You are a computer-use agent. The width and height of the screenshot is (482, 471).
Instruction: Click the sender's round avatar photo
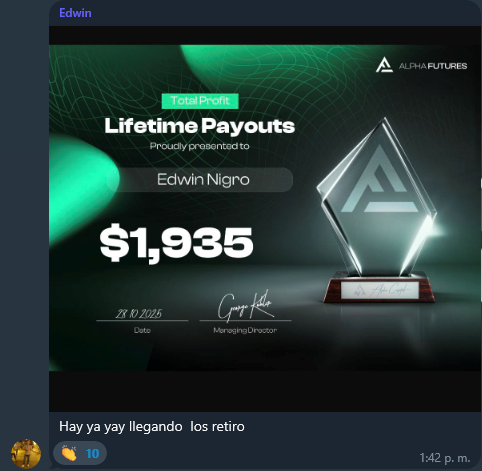click(x=26, y=454)
